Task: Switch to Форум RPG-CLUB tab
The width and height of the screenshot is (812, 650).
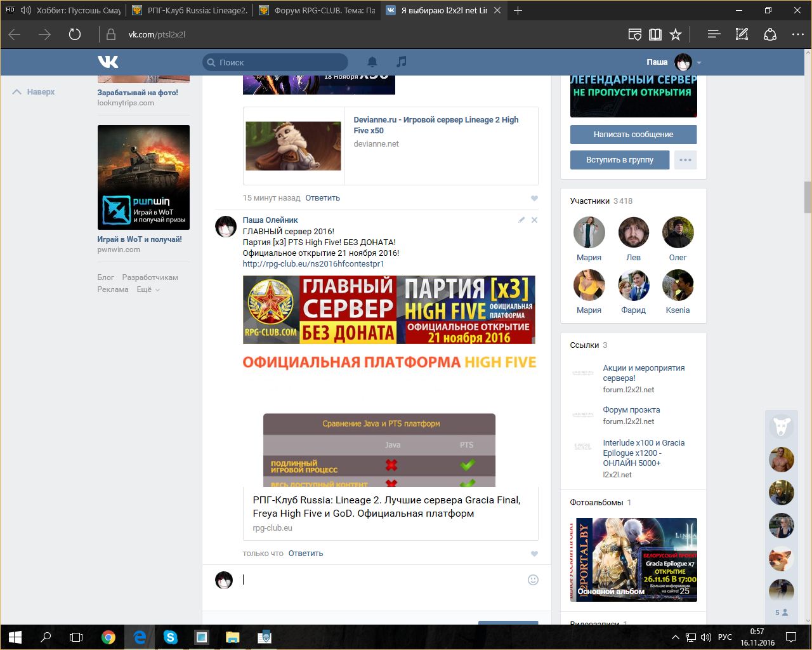Action: tap(317, 10)
